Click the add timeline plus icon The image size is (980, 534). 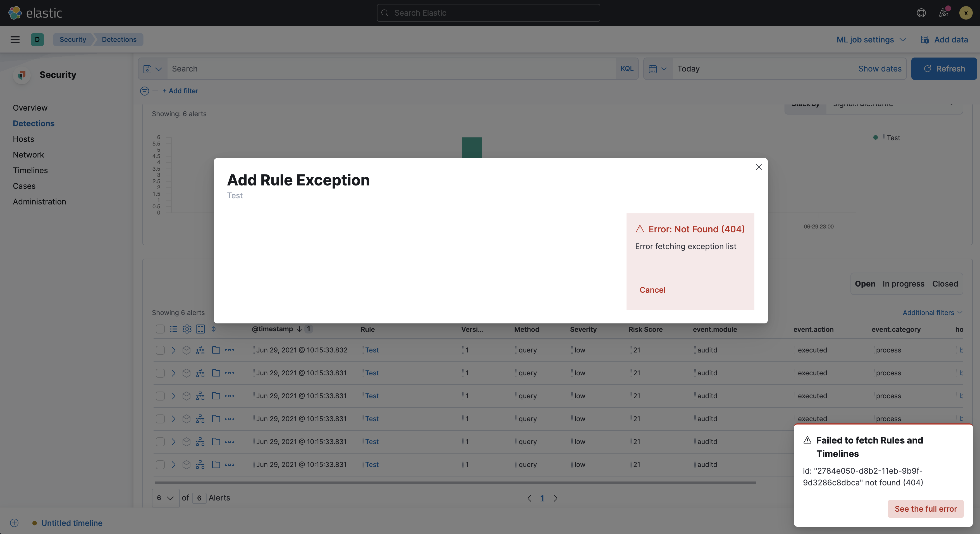(x=14, y=523)
